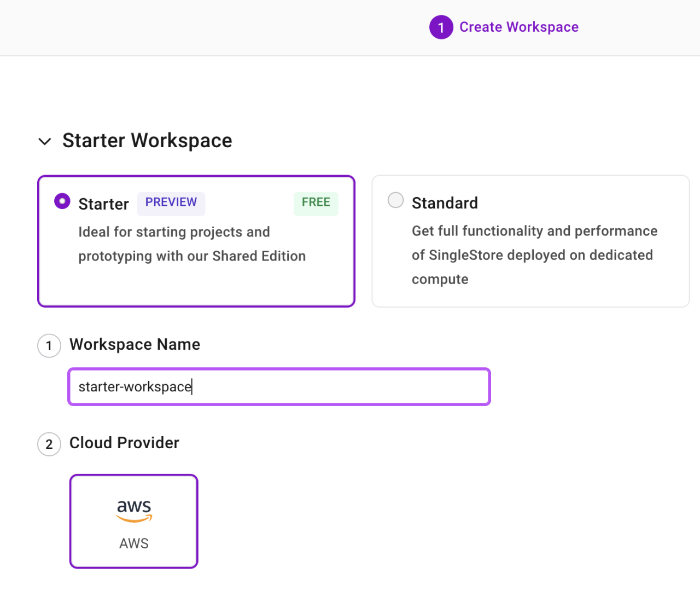Select the AWS cloud provider icon
The height and width of the screenshot is (602, 700).
tap(133, 520)
